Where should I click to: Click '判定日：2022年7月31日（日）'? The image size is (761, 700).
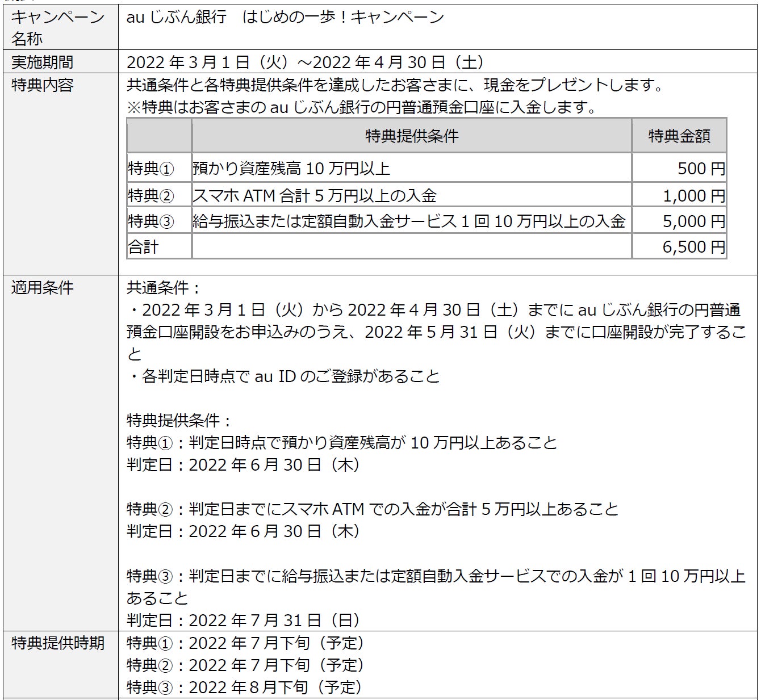(244, 620)
